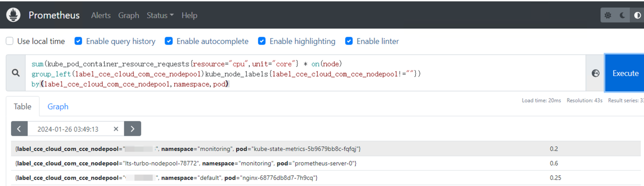644x186 pixels.
Task: Switch to light theme sun icon
Action: (x=608, y=15)
